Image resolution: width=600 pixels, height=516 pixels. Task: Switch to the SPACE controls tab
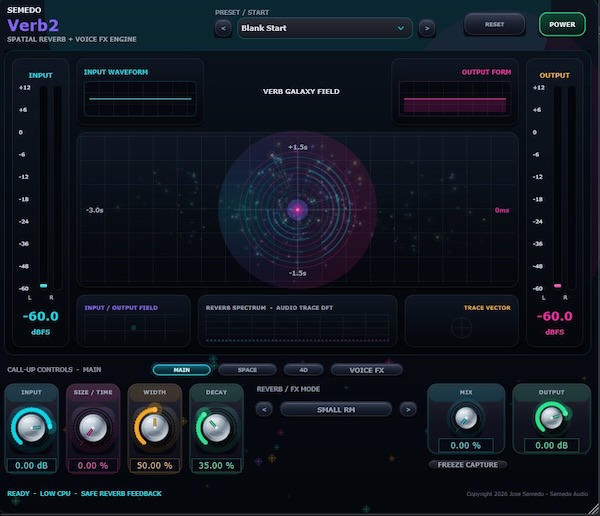(x=247, y=370)
